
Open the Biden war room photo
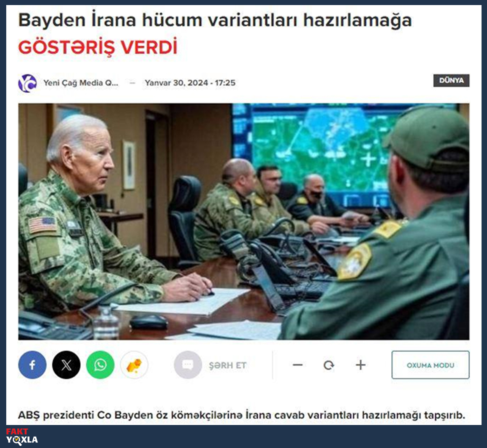244,221
